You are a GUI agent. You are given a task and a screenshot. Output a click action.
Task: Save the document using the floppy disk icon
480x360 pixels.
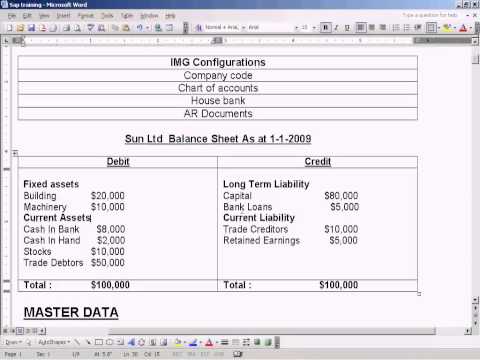click(31, 28)
